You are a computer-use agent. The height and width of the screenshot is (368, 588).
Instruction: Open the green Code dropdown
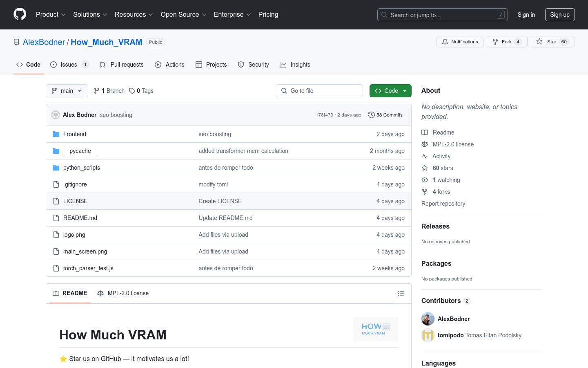pos(390,91)
